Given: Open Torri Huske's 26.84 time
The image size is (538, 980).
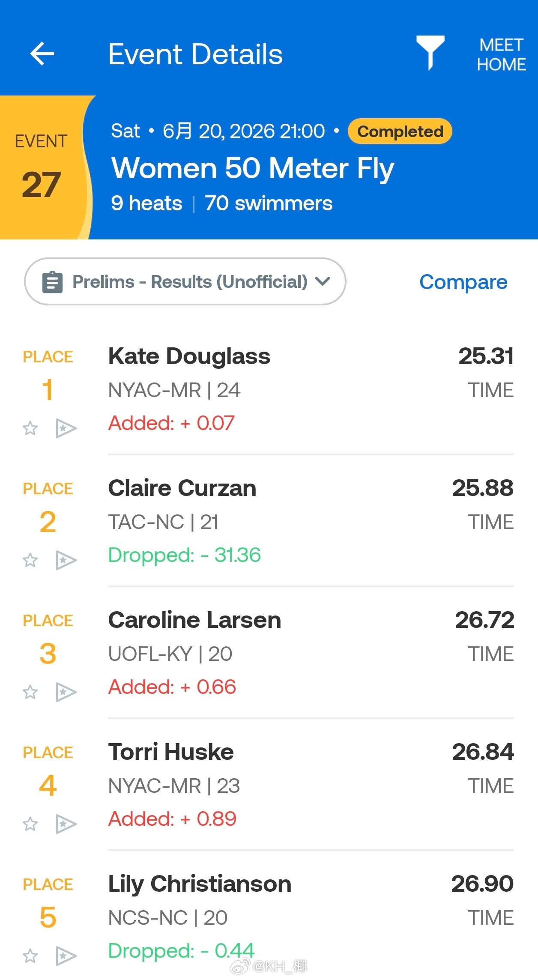Looking at the screenshot, I should pos(483,752).
